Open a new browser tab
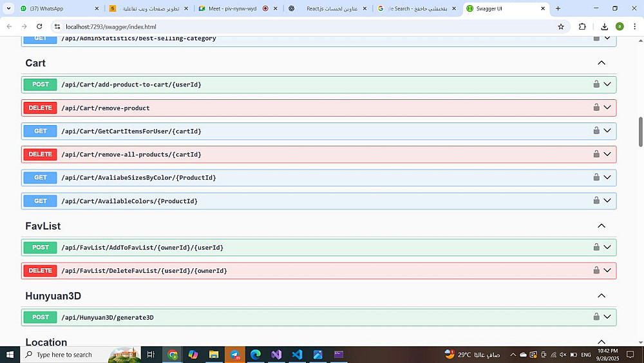Image resolution: width=644 pixels, height=363 pixels. coord(558,8)
